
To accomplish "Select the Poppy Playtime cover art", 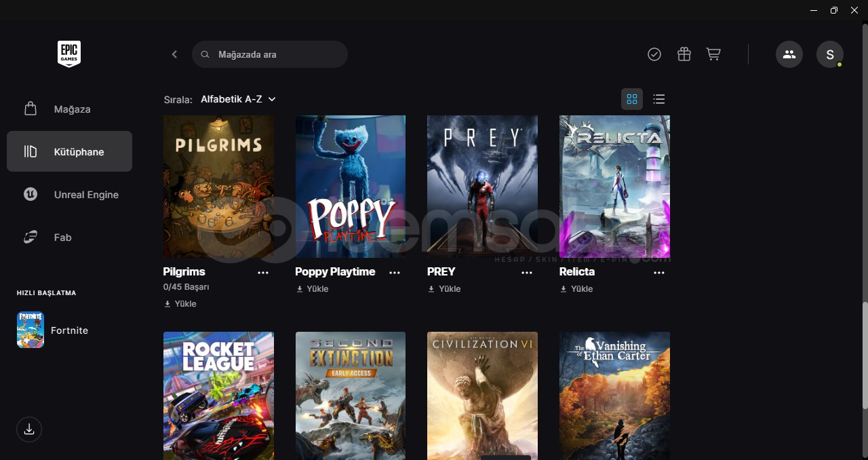I will point(351,187).
